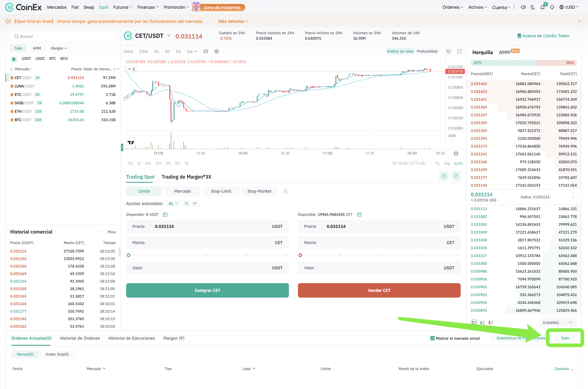Open Más detalles link
The image size is (588, 389).
[233, 21]
